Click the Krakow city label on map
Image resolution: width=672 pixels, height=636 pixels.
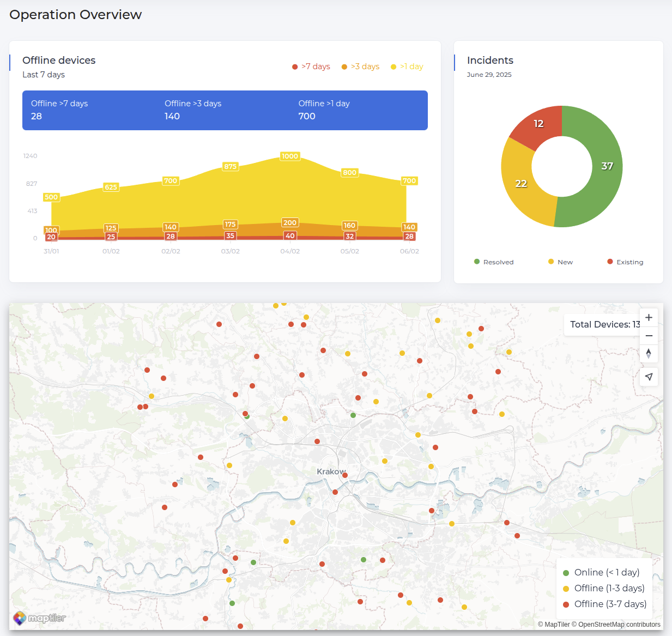pyautogui.click(x=331, y=471)
